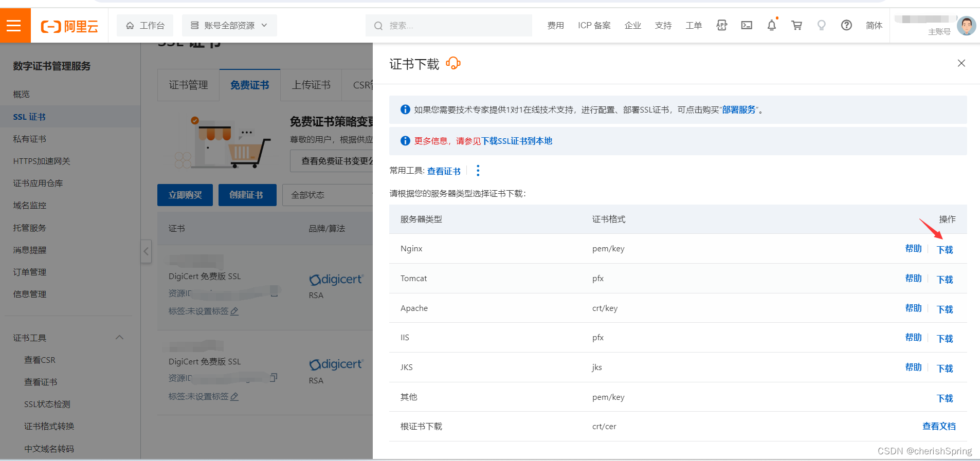
Task: Click the 立即购买 button
Action: click(185, 195)
